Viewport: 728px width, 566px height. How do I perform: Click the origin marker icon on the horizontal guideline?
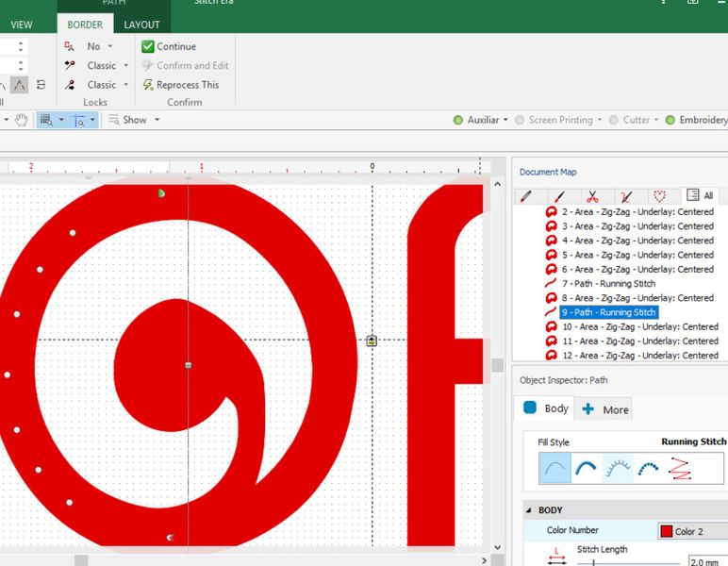tap(372, 341)
